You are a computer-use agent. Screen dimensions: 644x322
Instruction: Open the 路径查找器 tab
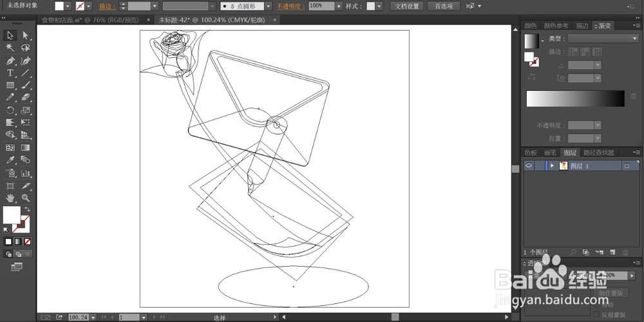click(598, 153)
